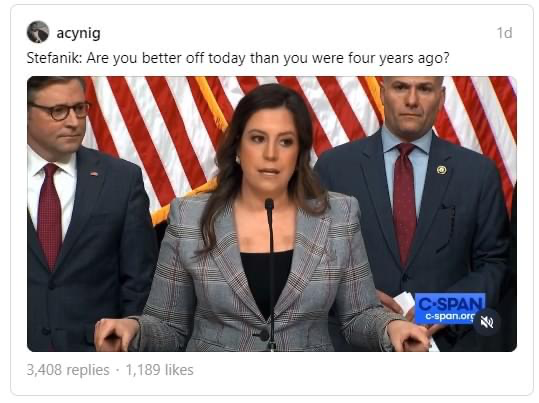Open the post caption starting with Stefanik
539x403 pixels.
click(x=238, y=58)
